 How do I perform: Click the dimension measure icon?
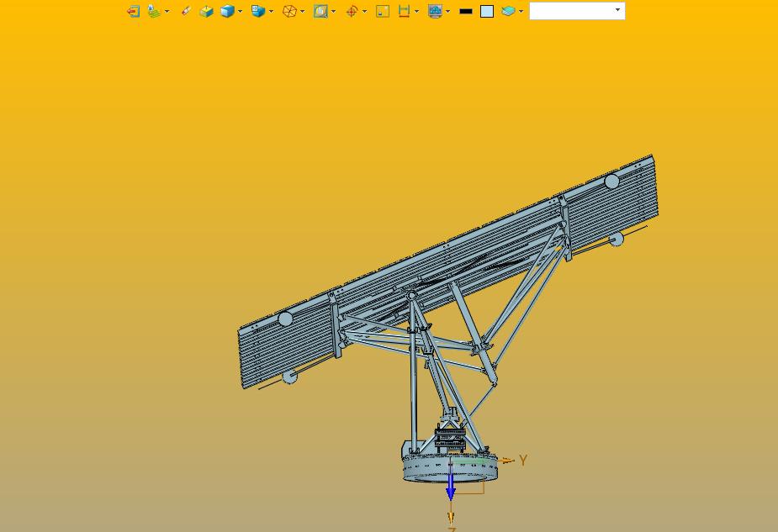tap(405, 12)
